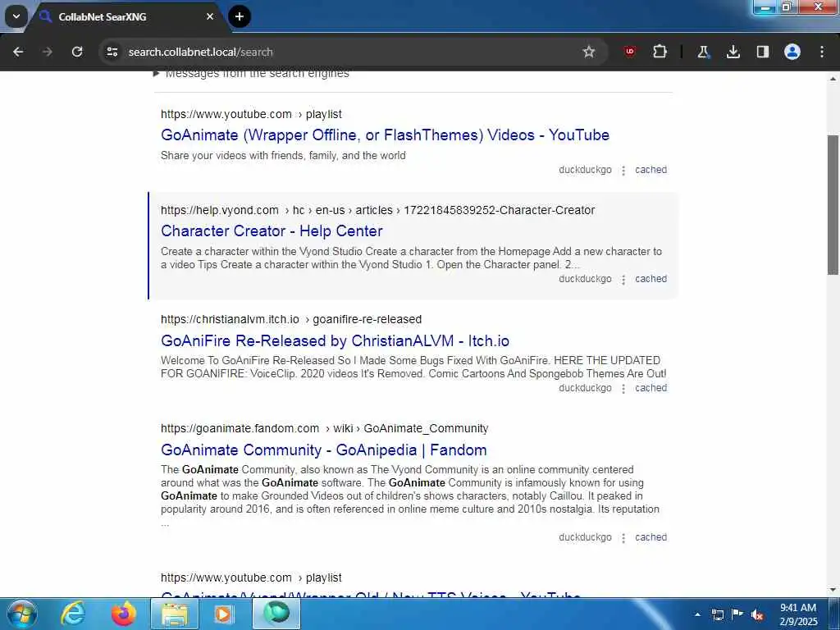This screenshot has width=840, height=630.
Task: Click the browser back arrow
Action: click(x=18, y=52)
